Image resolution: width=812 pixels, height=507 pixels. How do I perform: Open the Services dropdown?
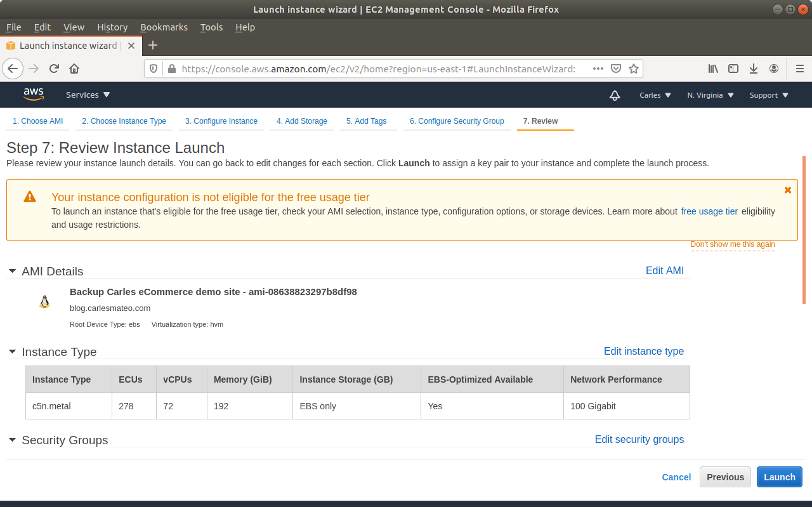[88, 95]
